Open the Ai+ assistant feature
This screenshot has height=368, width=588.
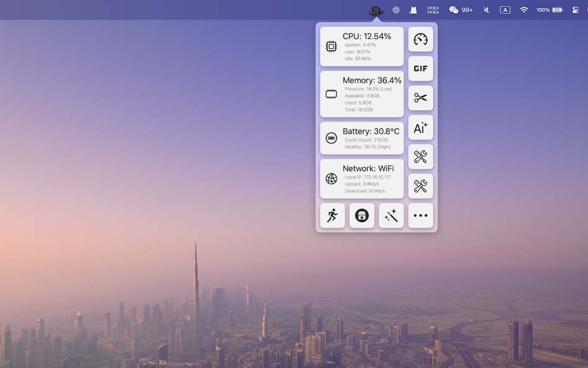[x=420, y=127]
